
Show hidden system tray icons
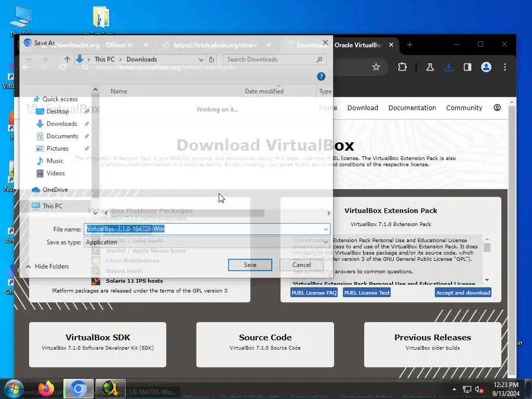[x=454, y=389]
